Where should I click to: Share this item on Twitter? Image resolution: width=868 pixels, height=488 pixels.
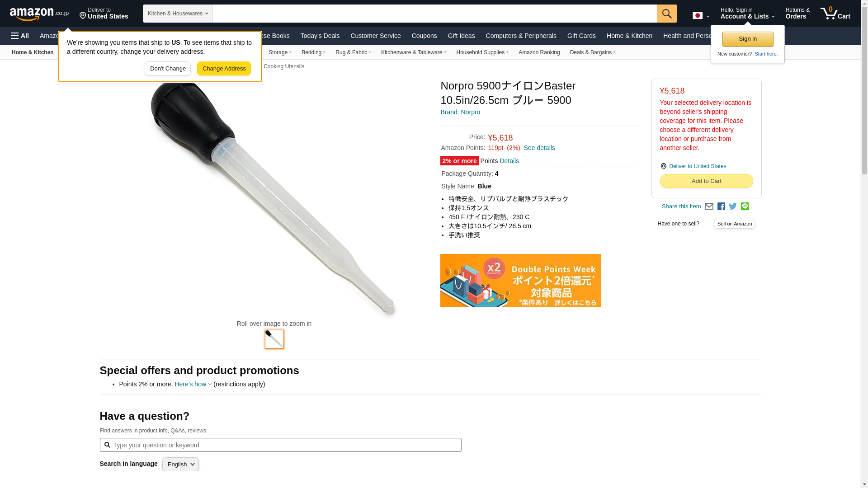point(733,206)
